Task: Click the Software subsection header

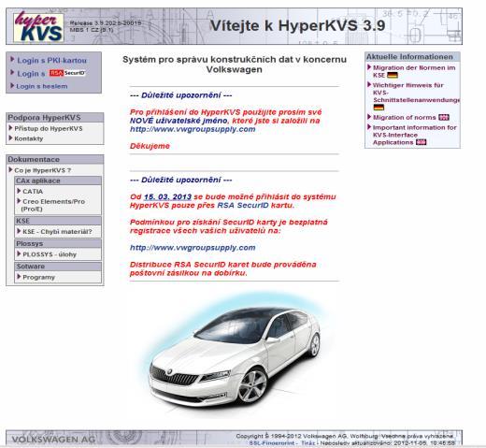Action: click(58, 267)
